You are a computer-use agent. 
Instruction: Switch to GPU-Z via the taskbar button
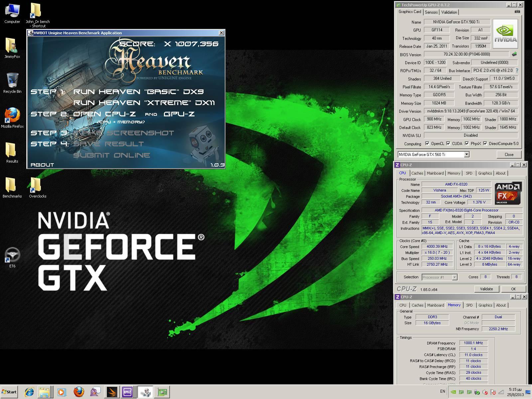pyautogui.click(x=162, y=392)
